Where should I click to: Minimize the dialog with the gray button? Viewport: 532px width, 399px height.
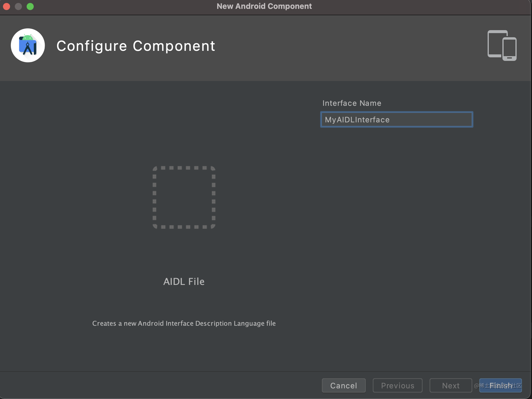pyautogui.click(x=18, y=7)
